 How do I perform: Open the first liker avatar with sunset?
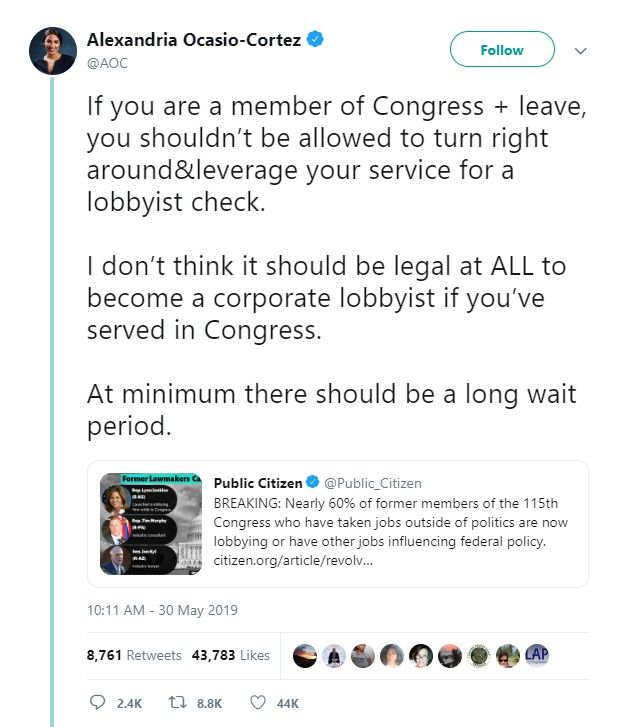pos(305,656)
